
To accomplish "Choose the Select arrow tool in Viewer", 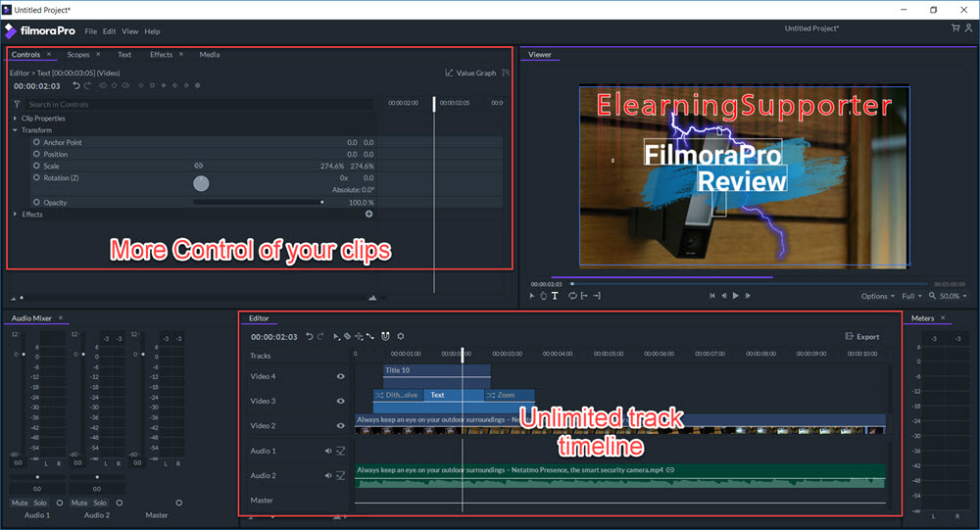I will tap(532, 296).
